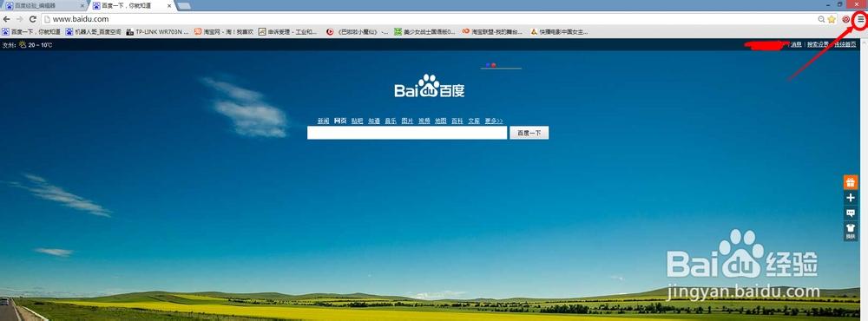The image size is (868, 321).
Task: Open a new tab with the new-tab button
Action: tap(184, 5)
